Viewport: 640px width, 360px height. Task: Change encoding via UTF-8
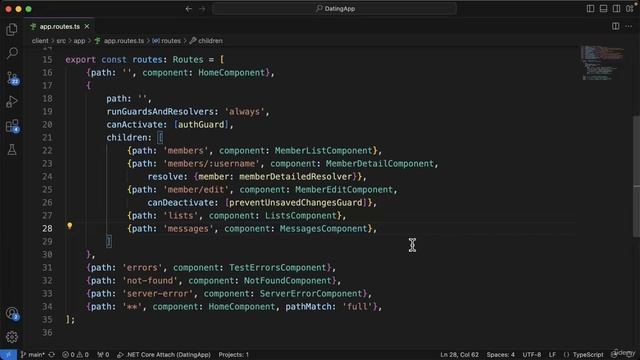tap(532, 355)
